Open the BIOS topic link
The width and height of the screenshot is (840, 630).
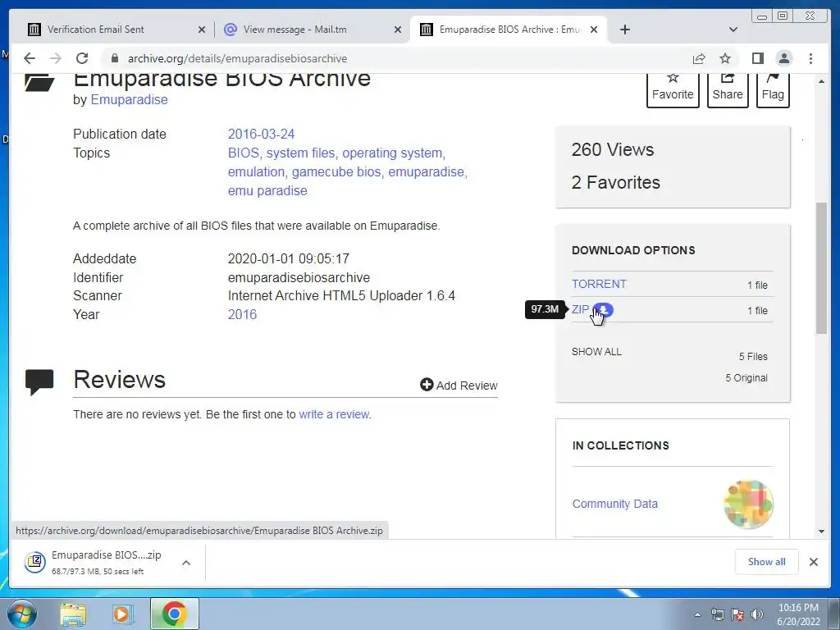[243, 153]
